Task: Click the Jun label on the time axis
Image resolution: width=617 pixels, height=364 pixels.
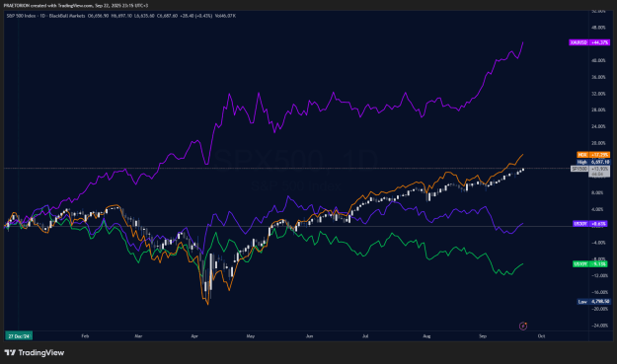Action: click(x=310, y=336)
